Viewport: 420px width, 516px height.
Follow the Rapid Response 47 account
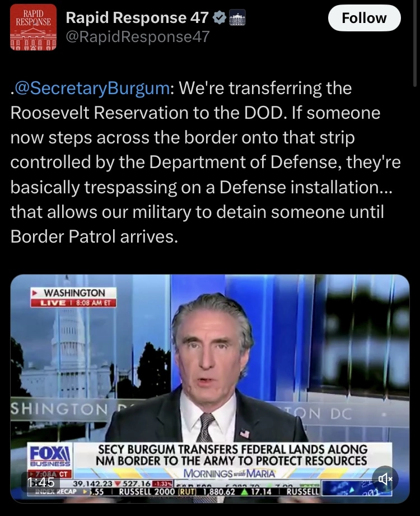[x=364, y=18]
